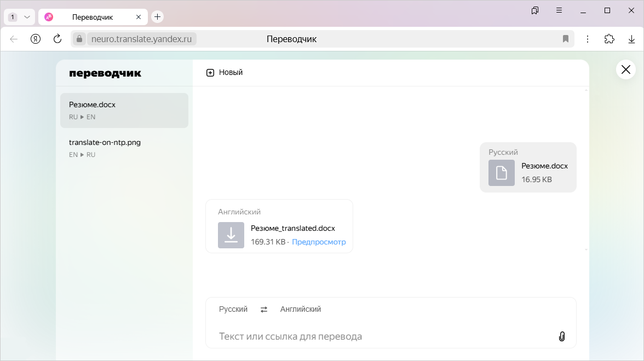Open the tab group counter button

click(13, 17)
